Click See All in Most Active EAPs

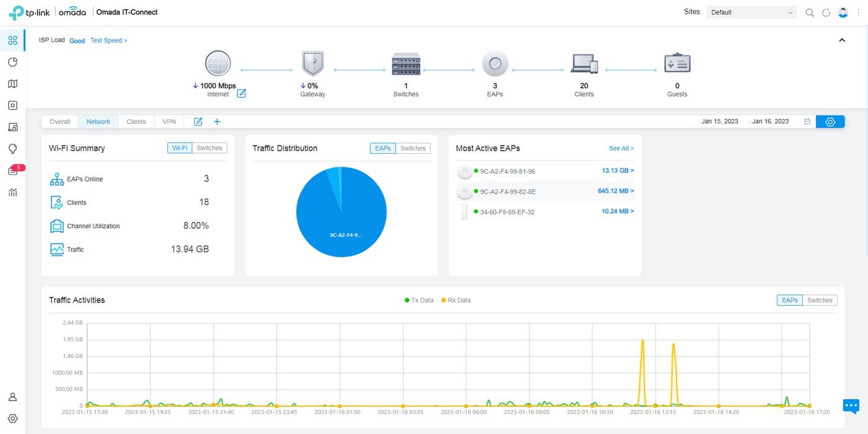pyautogui.click(x=621, y=149)
